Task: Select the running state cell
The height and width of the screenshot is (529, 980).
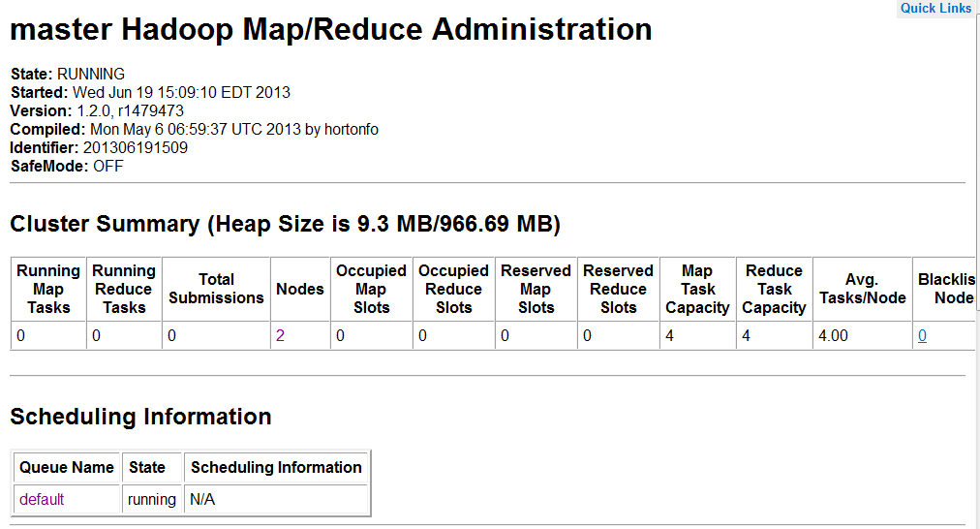Action: 152,499
